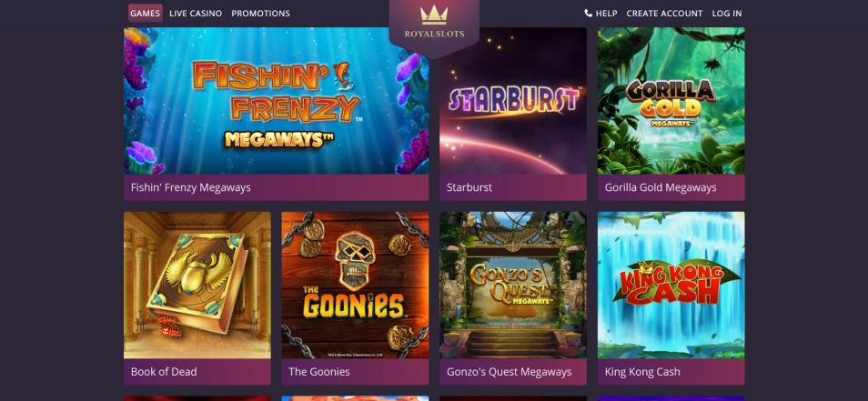Open the Games tab
The height and width of the screenshot is (401, 868).
(145, 14)
